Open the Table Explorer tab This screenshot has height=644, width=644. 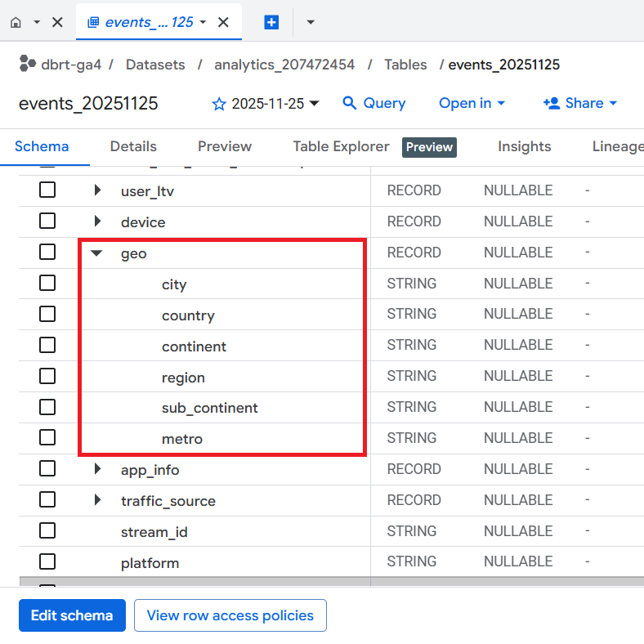tap(341, 146)
